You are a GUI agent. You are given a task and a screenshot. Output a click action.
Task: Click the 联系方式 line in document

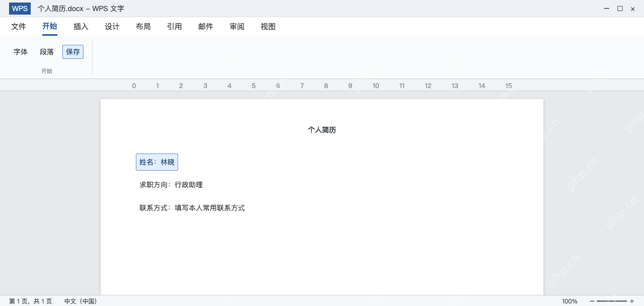pyautogui.click(x=192, y=208)
